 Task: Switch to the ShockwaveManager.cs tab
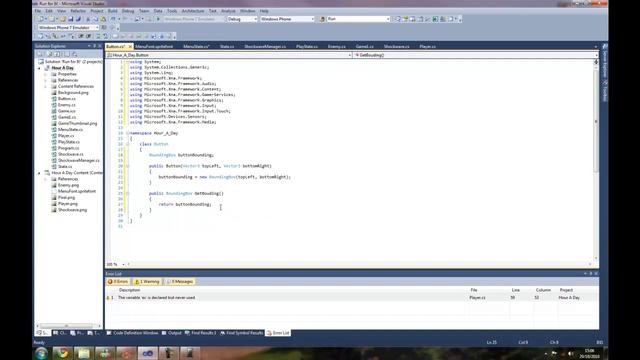point(265,47)
